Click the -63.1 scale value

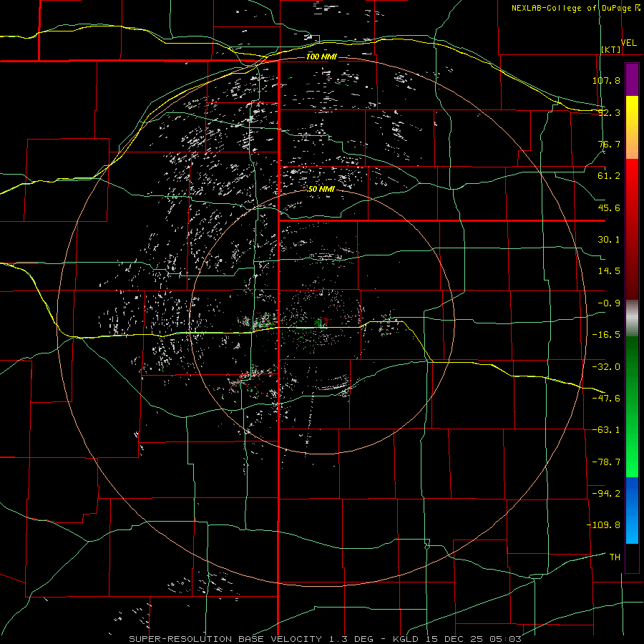point(606,430)
